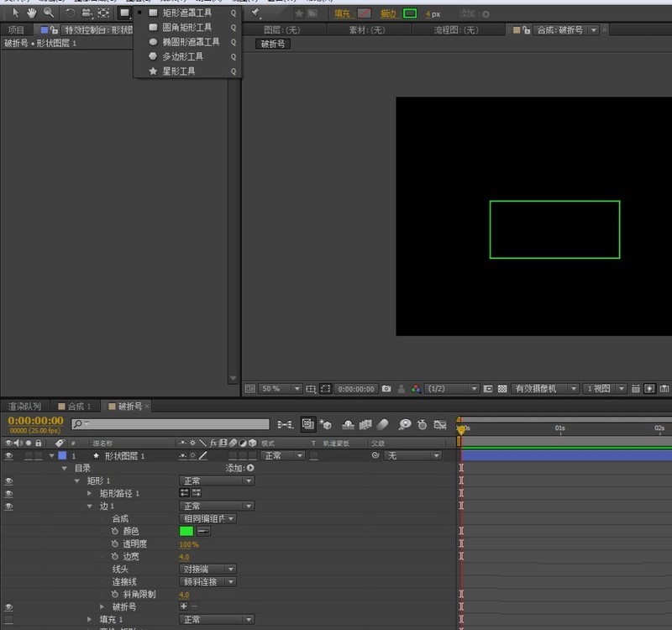Expand the 矩形路径 1 property group
The image size is (672, 630).
(x=90, y=494)
